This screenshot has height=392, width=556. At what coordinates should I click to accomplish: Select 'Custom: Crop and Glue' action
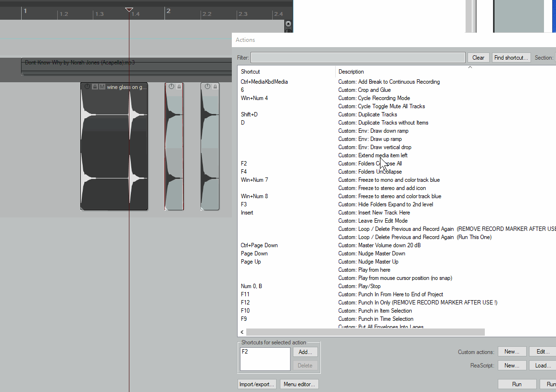365,90
